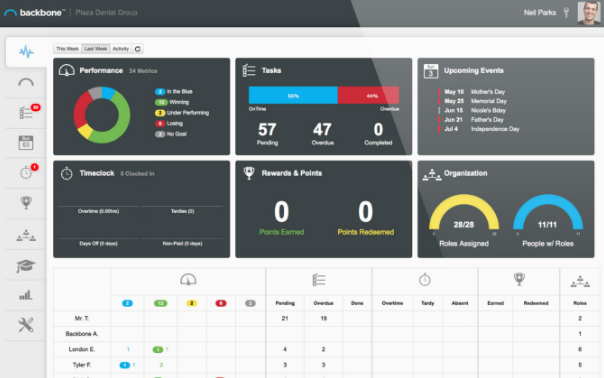Viewport: 604px width, 378px height.
Task: Click the blue badge in table header
Action: coord(128,303)
